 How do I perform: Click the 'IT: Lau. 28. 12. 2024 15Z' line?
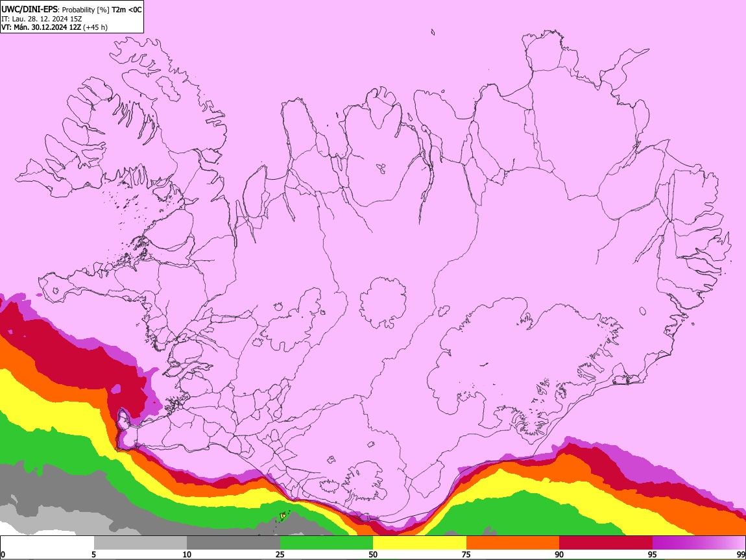point(42,19)
